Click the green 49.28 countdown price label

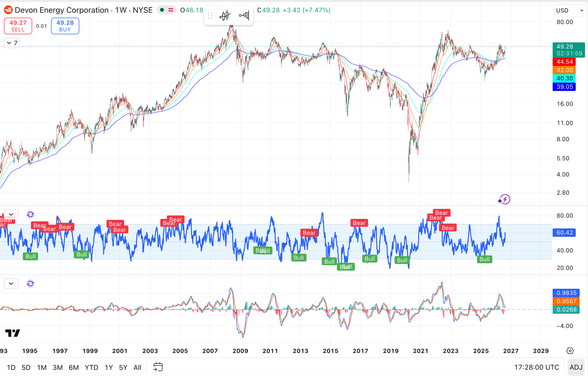click(569, 50)
